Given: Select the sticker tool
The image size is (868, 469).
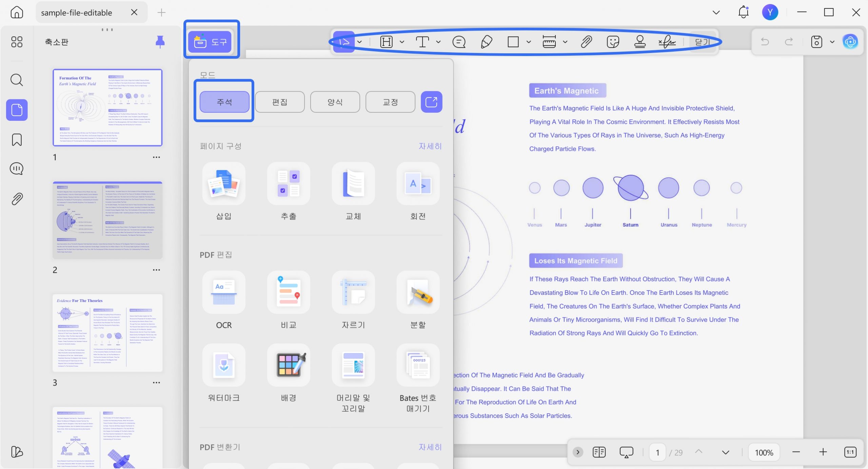Looking at the screenshot, I should (x=613, y=42).
